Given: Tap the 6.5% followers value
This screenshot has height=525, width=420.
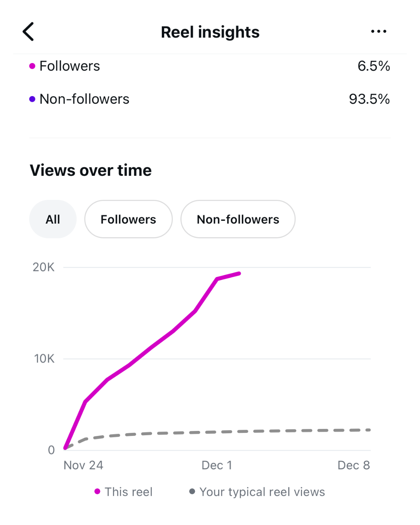Looking at the screenshot, I should pyautogui.click(x=374, y=66).
